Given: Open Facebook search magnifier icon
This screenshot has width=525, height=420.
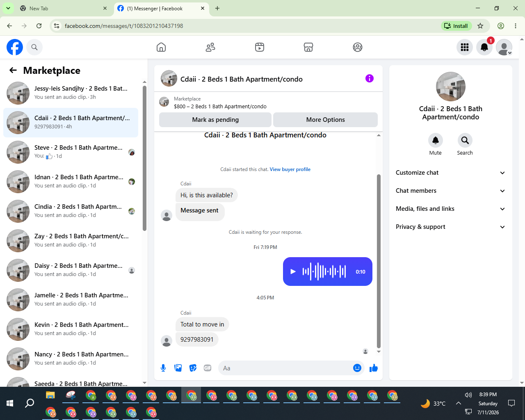Looking at the screenshot, I should pos(34,47).
